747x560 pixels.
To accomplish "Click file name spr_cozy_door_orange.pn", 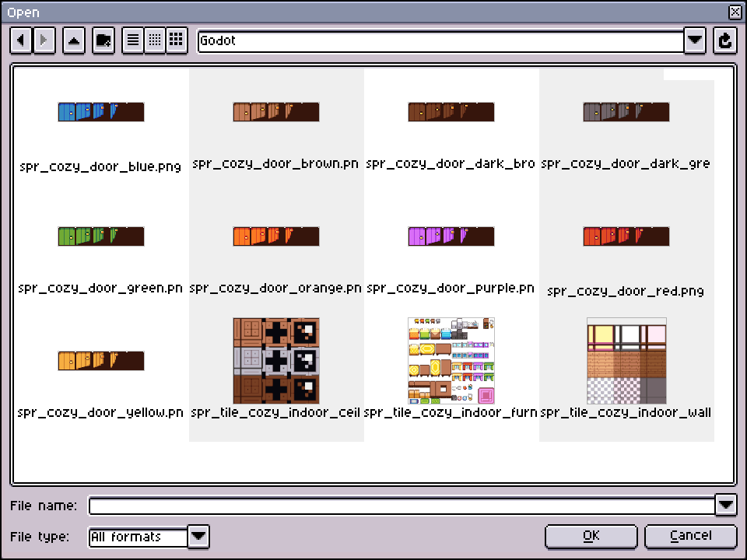I will click(275, 288).
